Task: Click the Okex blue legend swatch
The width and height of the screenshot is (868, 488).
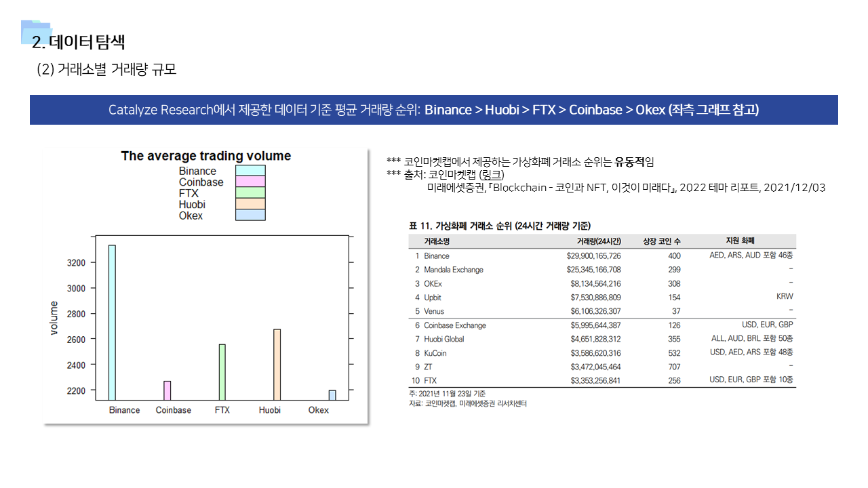Action: 250,215
